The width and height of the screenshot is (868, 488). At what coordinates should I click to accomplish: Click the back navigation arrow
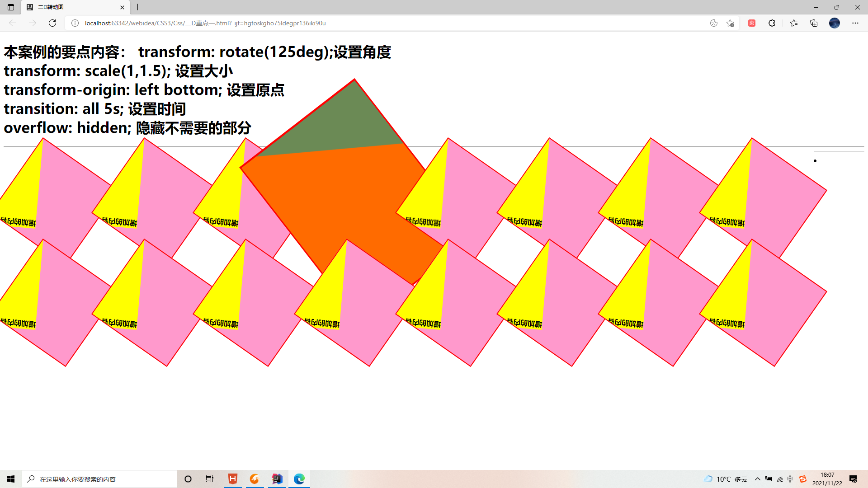[12, 23]
